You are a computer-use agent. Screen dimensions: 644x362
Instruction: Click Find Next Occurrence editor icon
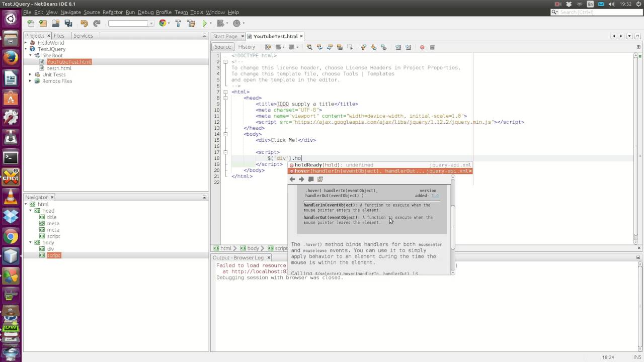[x=330, y=47]
